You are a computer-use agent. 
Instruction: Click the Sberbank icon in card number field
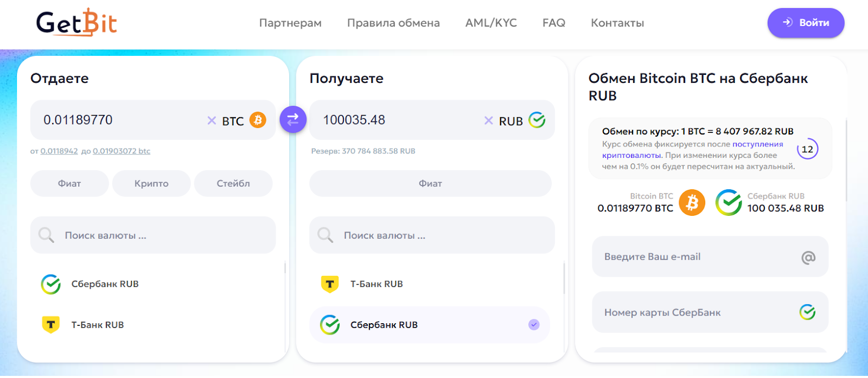coord(807,312)
